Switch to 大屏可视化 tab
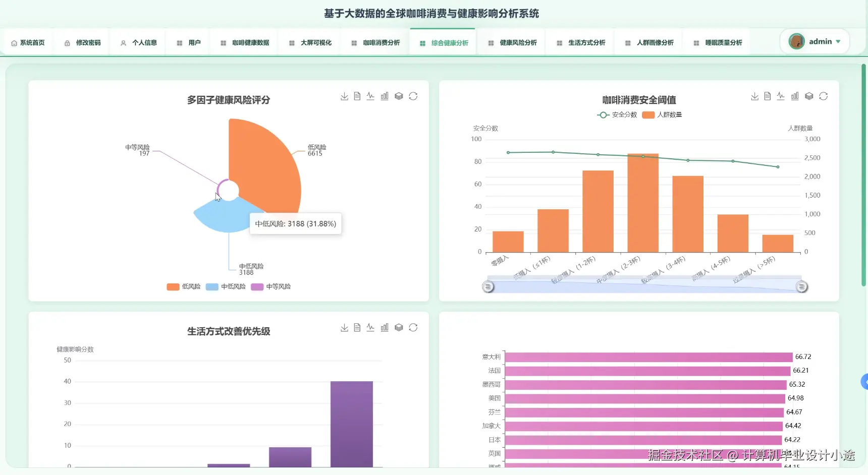The image size is (868, 475). coord(310,43)
